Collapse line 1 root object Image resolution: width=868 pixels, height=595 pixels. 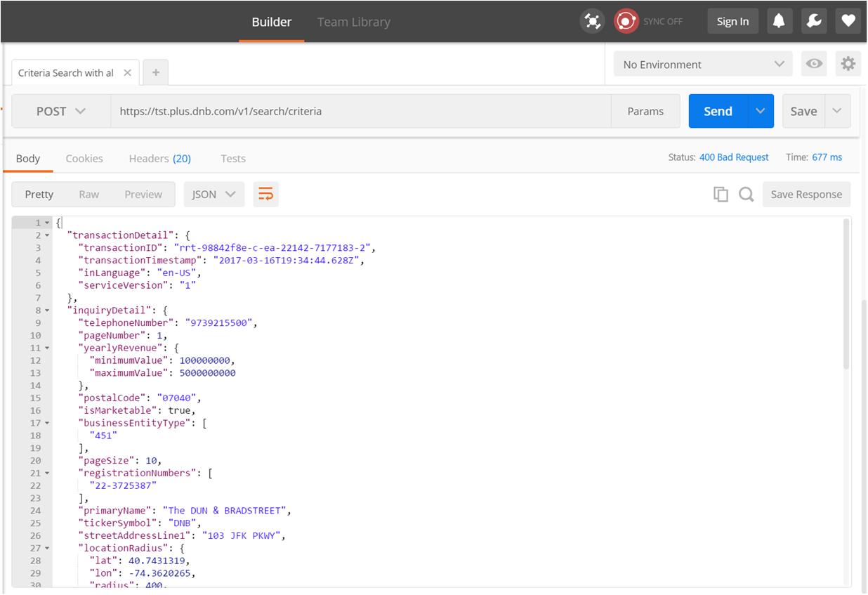coord(47,223)
